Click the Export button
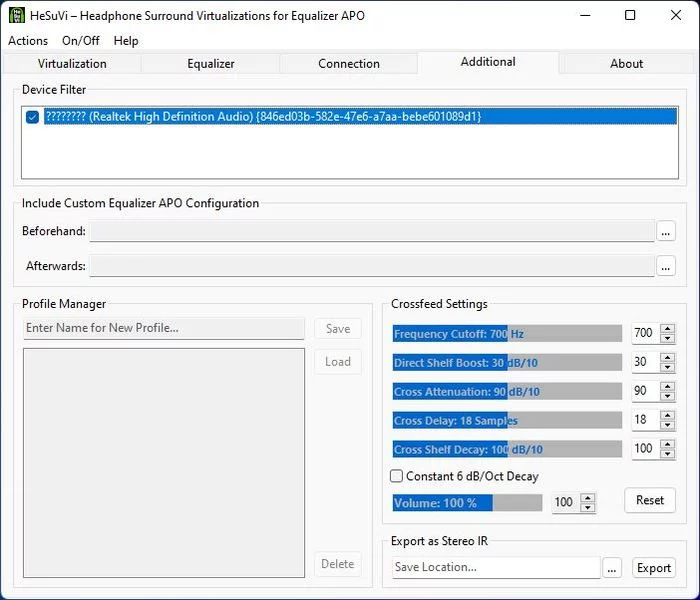Screen dimensions: 700x600 point(654,568)
